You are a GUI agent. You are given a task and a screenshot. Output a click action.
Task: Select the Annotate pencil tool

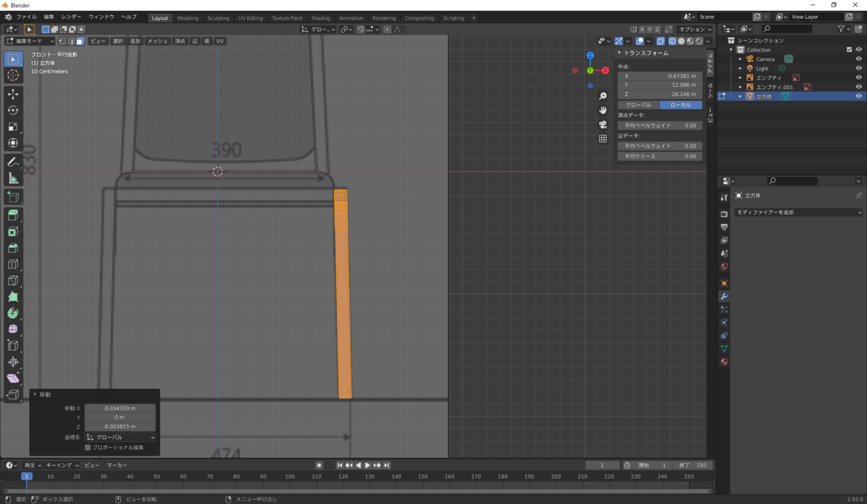coord(13,162)
